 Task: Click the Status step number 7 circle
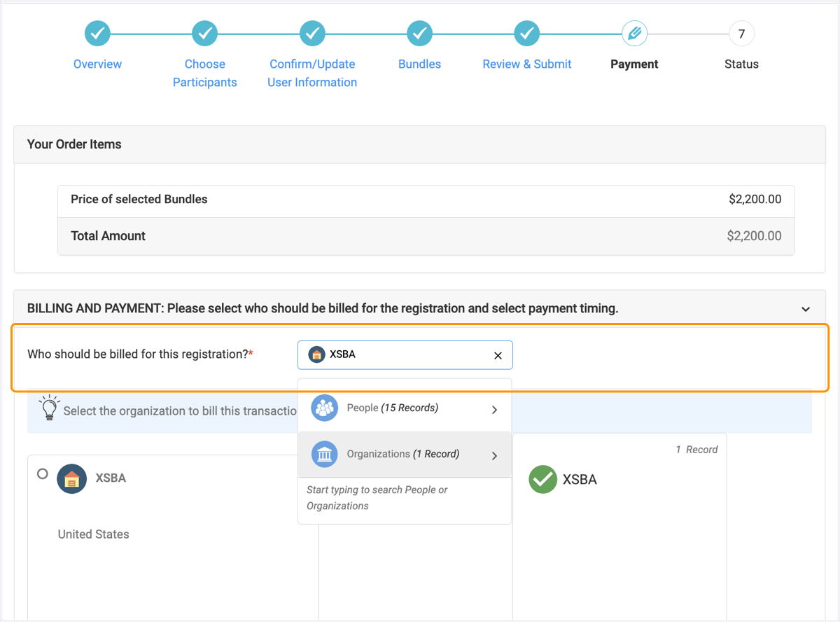(x=741, y=33)
